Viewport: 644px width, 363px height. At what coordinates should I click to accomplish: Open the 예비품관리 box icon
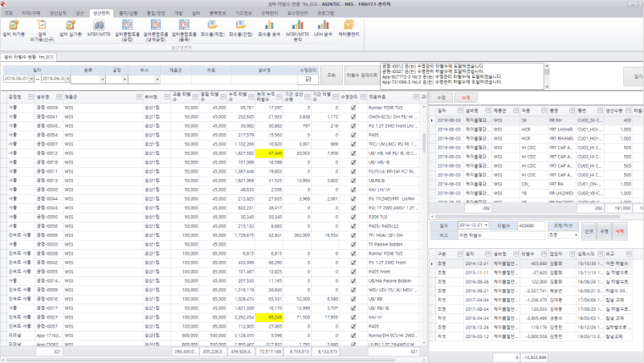(348, 28)
